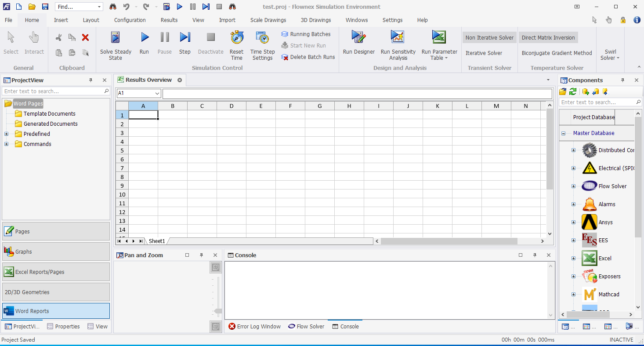Click the Pan and Zoom slider handle

(x=217, y=312)
